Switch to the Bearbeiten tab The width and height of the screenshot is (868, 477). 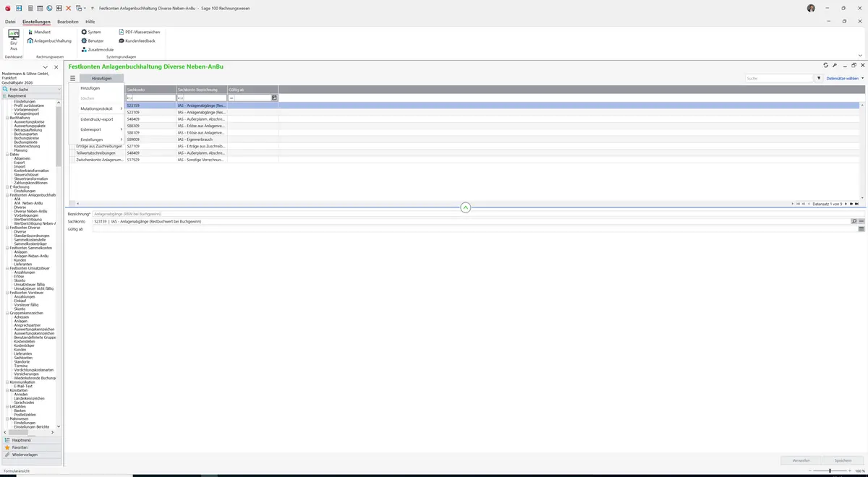[x=68, y=22]
